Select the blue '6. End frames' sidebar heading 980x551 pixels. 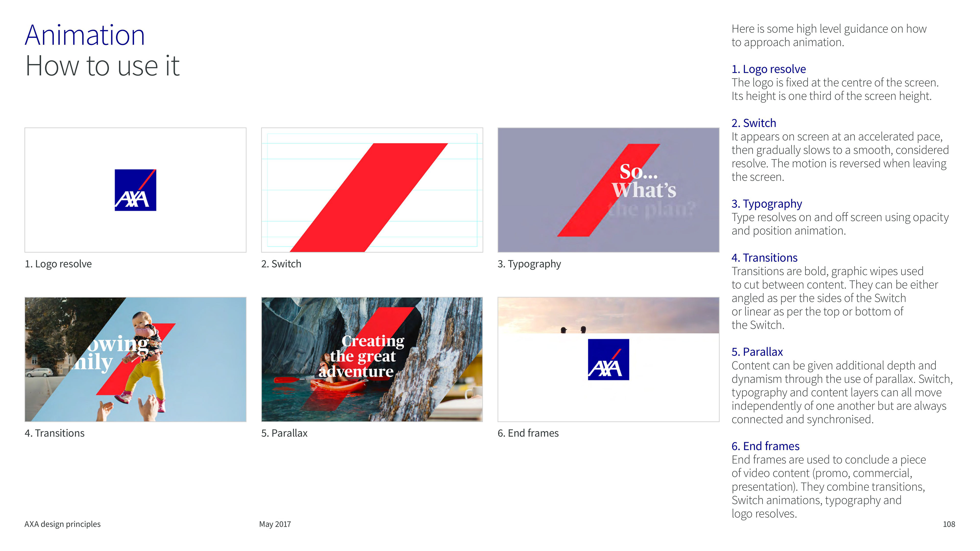click(765, 446)
